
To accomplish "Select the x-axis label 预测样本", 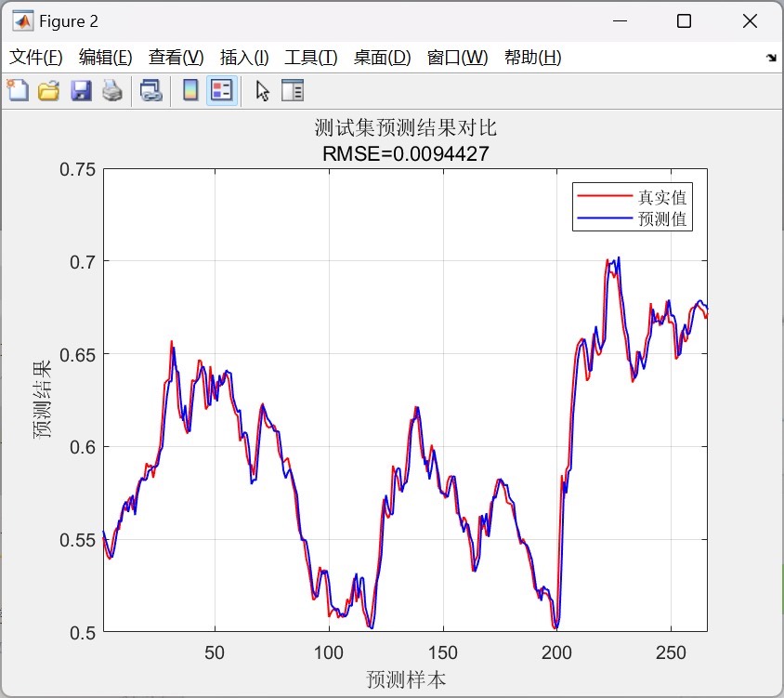I will pos(406,679).
